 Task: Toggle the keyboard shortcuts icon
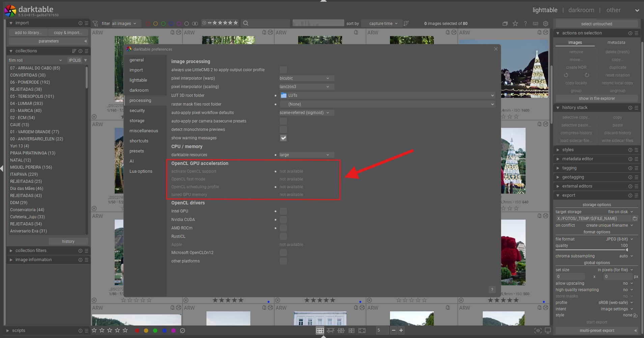pyautogui.click(x=535, y=24)
